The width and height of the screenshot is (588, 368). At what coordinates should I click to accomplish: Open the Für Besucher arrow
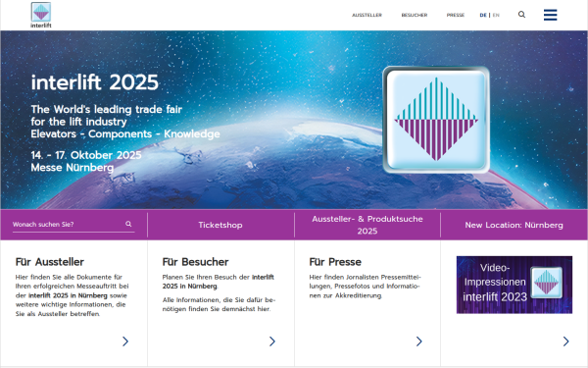point(272,341)
